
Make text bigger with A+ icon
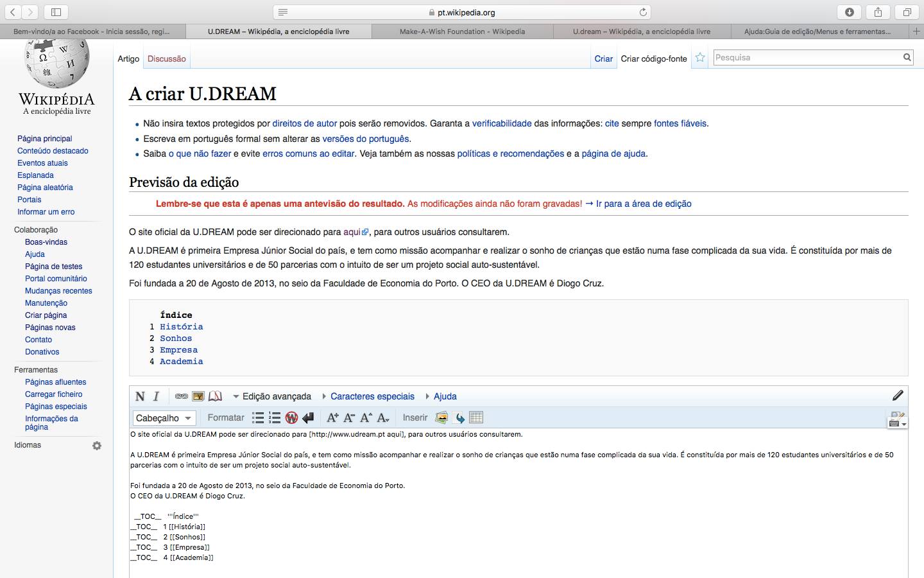click(x=332, y=417)
